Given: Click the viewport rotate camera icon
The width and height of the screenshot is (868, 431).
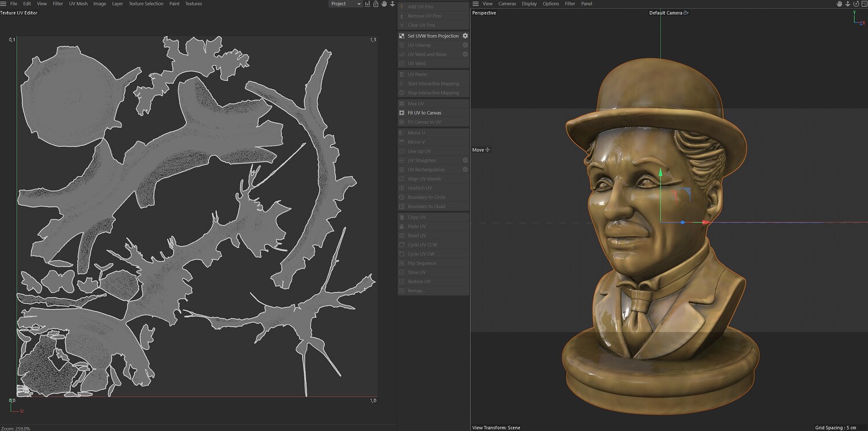Looking at the screenshot, I should [856, 3].
